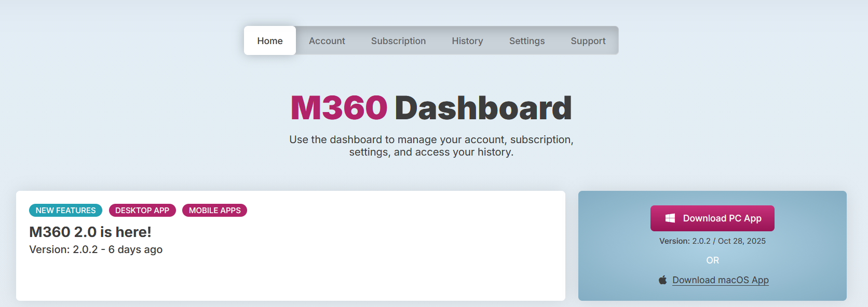Image resolution: width=868 pixels, height=307 pixels.
Task: Open the History tab
Action: point(467,41)
